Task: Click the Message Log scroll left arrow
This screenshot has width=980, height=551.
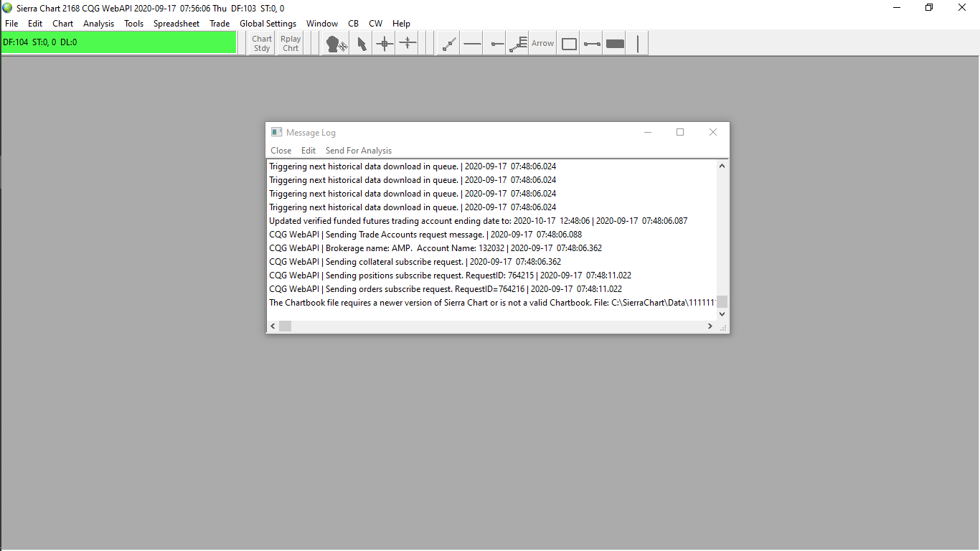Action: (273, 326)
